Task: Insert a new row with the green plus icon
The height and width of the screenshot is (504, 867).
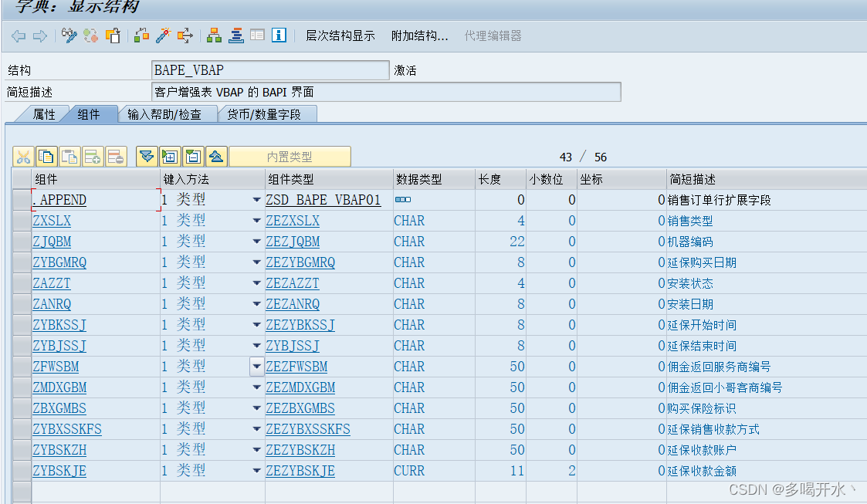Action: (91, 156)
